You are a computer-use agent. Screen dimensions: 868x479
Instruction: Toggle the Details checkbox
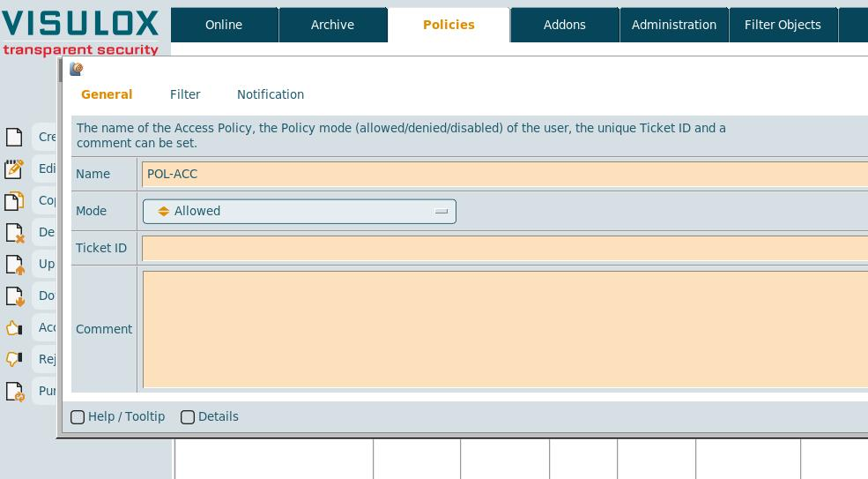188,417
